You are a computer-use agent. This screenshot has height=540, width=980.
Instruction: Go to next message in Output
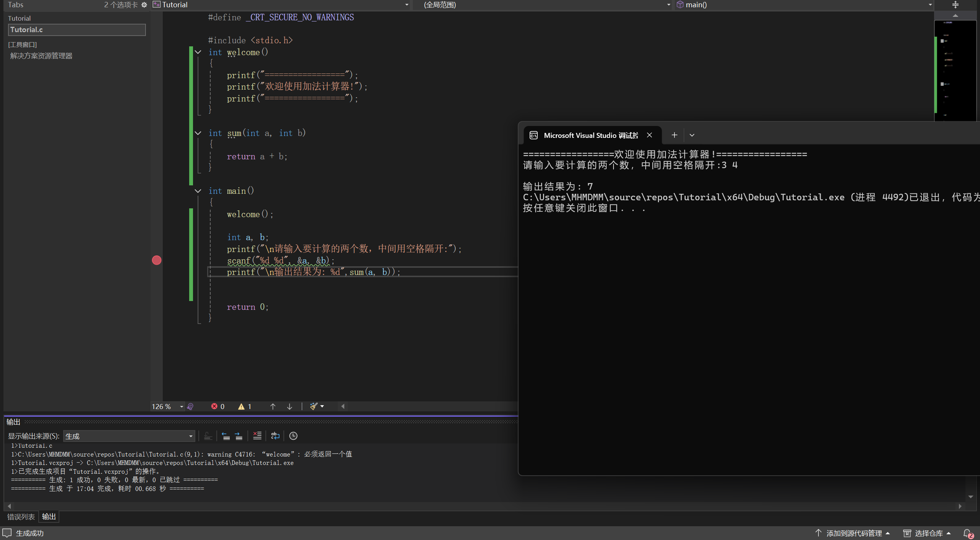239,436
